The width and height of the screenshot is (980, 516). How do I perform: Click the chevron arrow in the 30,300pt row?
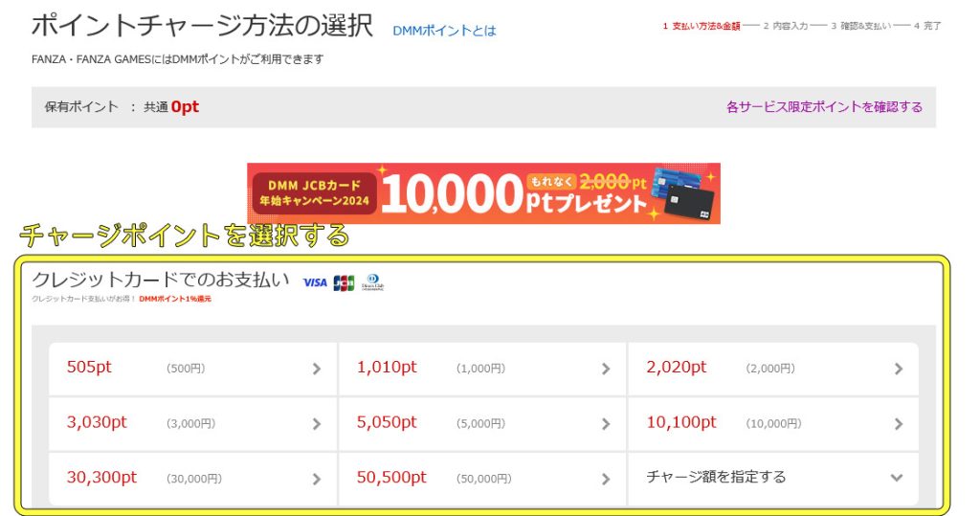coord(316,479)
